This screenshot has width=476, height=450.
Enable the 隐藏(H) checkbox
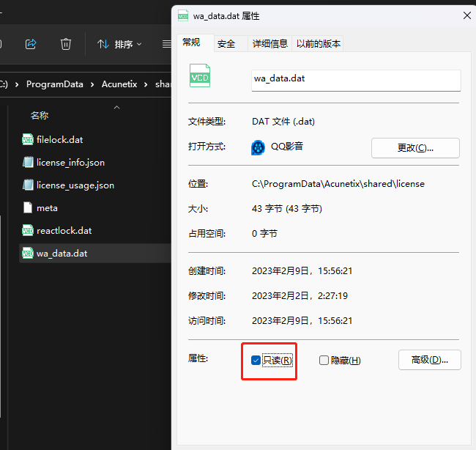(324, 361)
